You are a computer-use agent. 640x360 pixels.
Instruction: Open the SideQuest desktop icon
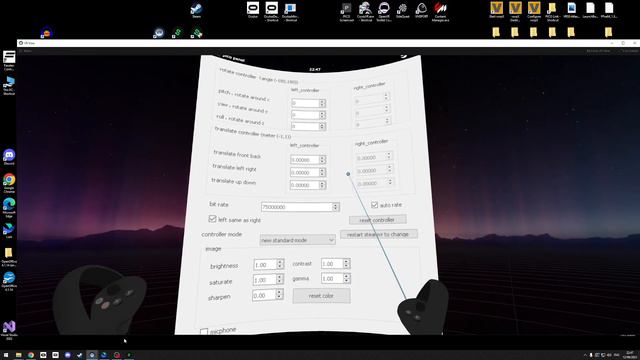[402, 10]
